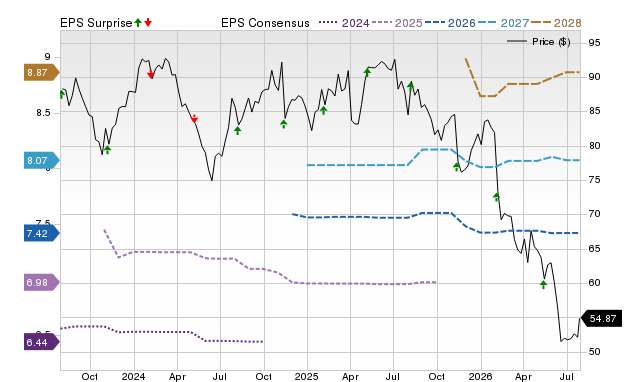The height and width of the screenshot is (382, 640).
Task: Select the green surprise arrow at February 2025
Action: (x=324, y=110)
